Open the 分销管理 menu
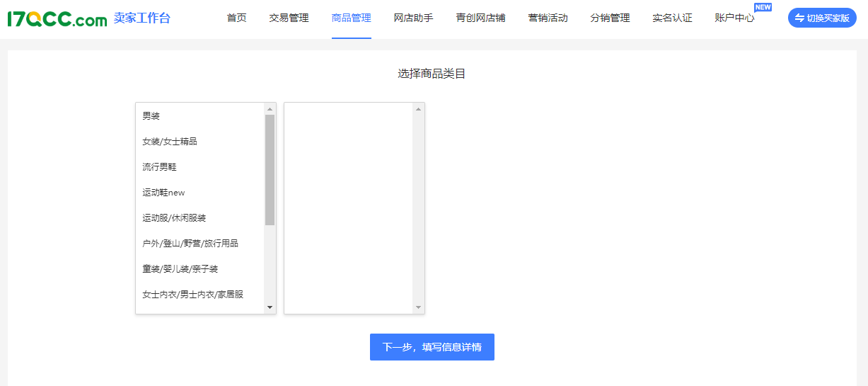Viewport: 868px width, 386px height. (610, 18)
